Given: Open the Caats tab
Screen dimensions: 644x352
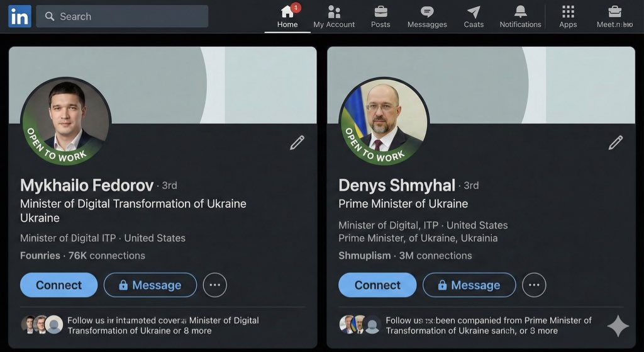Looking at the screenshot, I should (474, 16).
